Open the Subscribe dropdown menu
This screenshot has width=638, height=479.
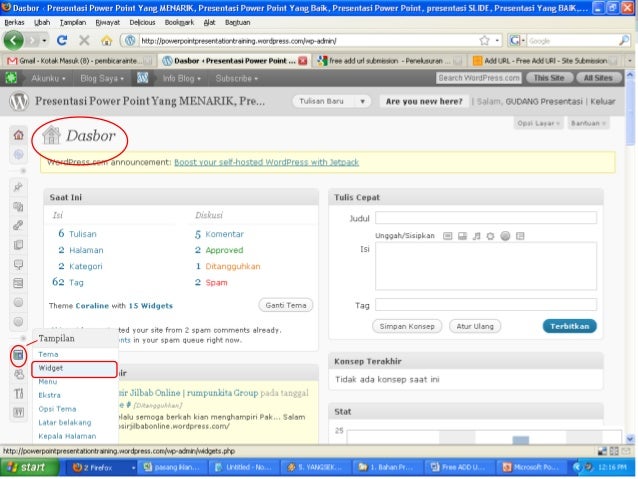(x=236, y=78)
